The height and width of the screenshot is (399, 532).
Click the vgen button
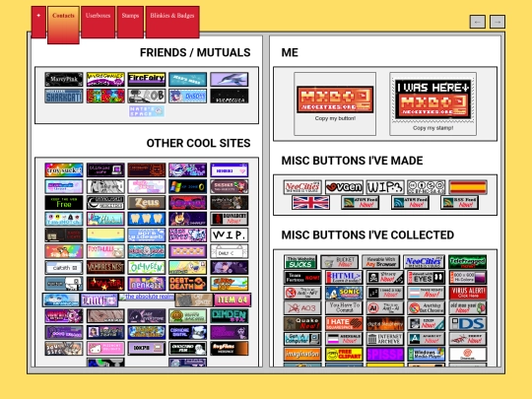pyautogui.click(x=344, y=187)
